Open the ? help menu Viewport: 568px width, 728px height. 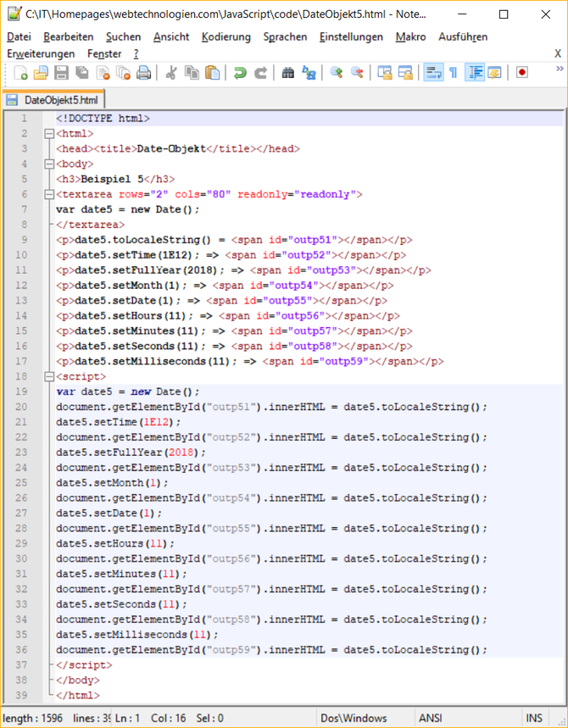[x=136, y=54]
